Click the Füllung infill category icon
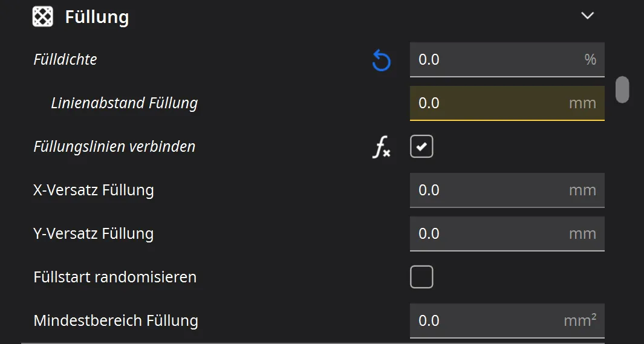644x344 pixels. [42, 16]
